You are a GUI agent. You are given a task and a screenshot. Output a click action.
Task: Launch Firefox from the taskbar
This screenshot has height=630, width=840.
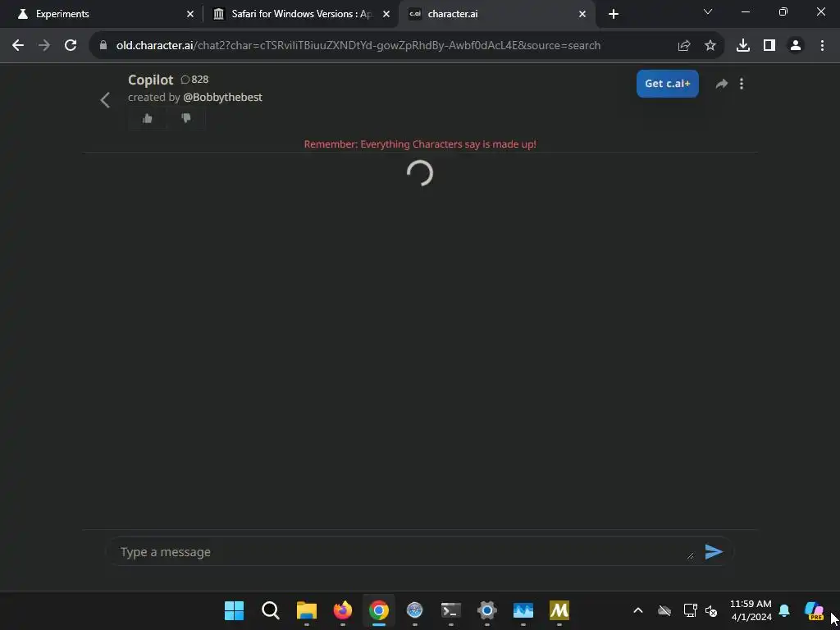coord(342,610)
